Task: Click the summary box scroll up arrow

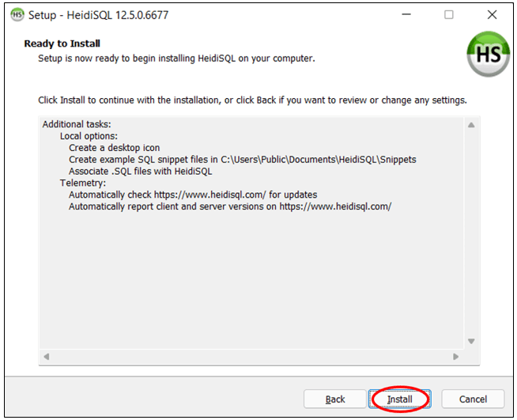Action: point(471,125)
